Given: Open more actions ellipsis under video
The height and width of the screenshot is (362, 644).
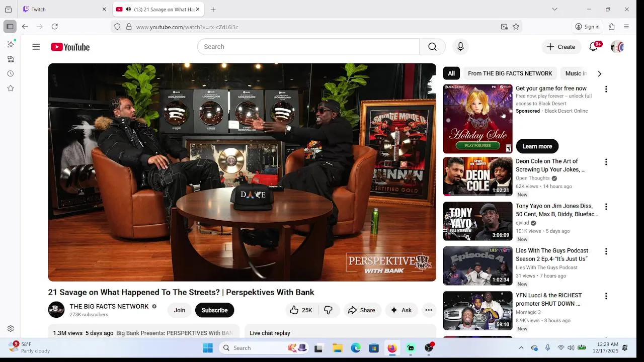Looking at the screenshot, I should coord(429,310).
